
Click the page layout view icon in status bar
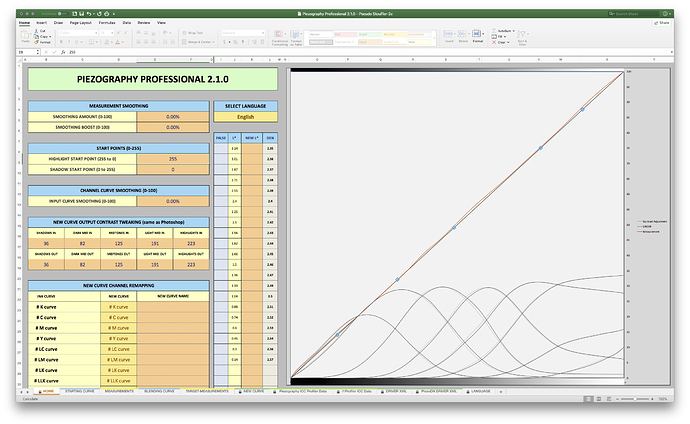click(x=598, y=399)
